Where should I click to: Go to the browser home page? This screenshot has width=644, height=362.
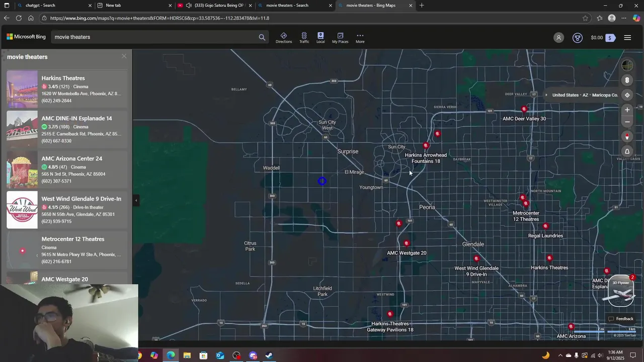click(31, 18)
